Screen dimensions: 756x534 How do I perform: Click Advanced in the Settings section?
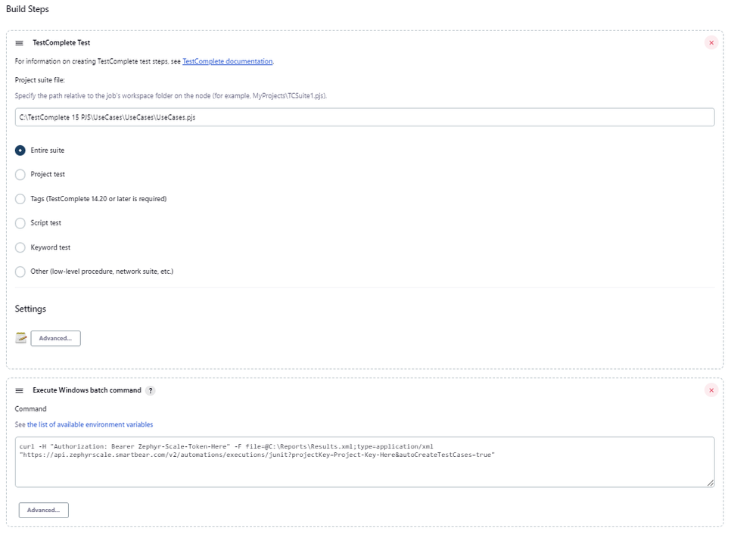(54, 337)
